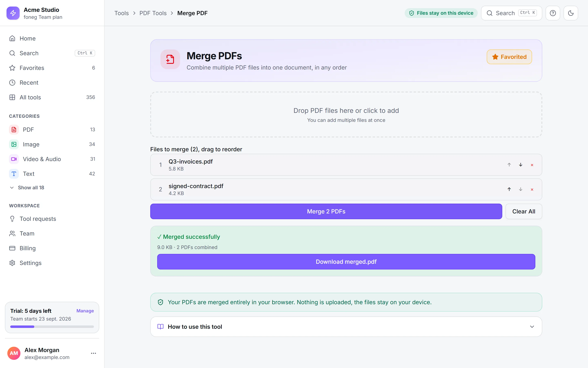
Task: Open Recent in sidebar
Action: [52, 83]
